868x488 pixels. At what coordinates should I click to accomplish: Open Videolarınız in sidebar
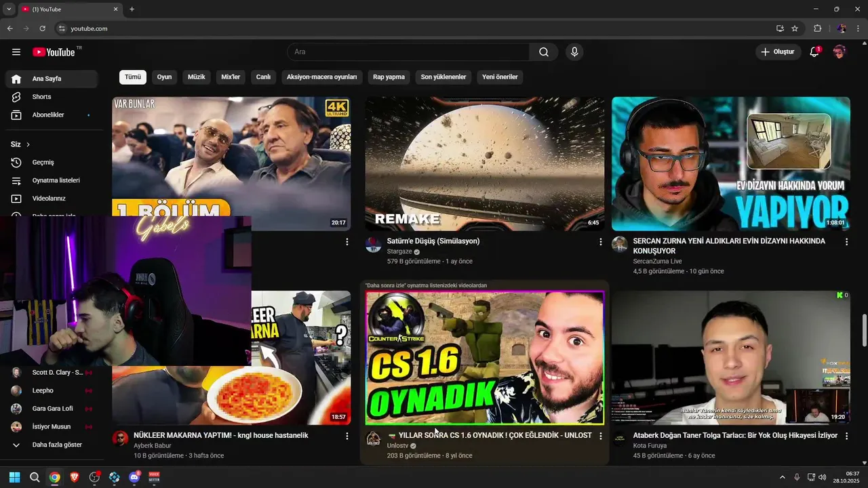(52, 199)
